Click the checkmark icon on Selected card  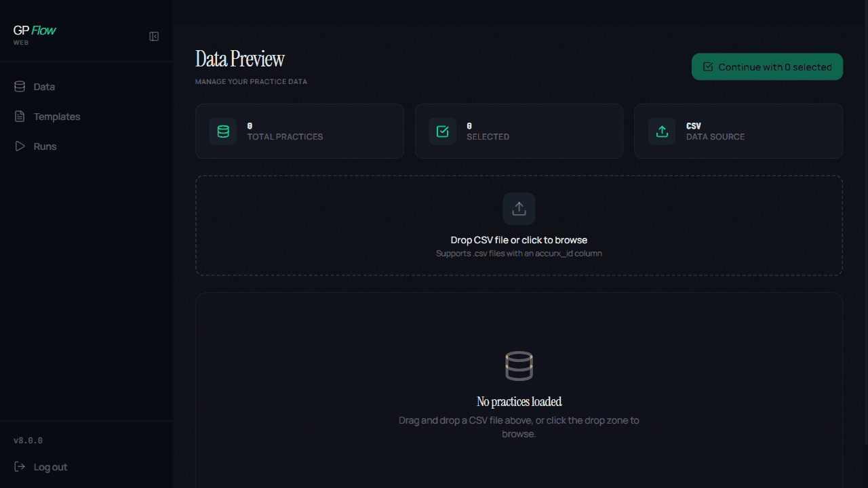point(442,131)
